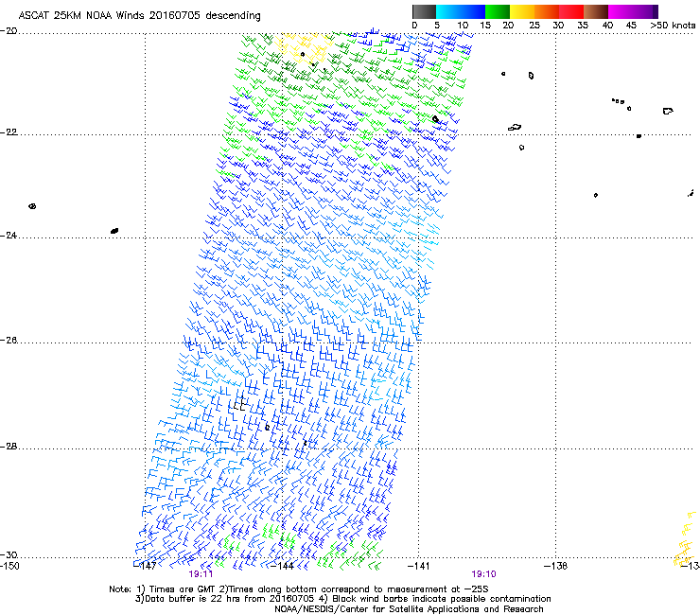Click the latitude label -30
The height and width of the screenshot is (615, 700).
[9, 554]
